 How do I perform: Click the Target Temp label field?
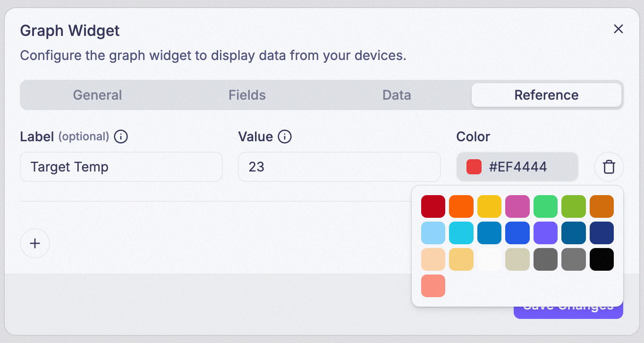pyautogui.click(x=121, y=167)
